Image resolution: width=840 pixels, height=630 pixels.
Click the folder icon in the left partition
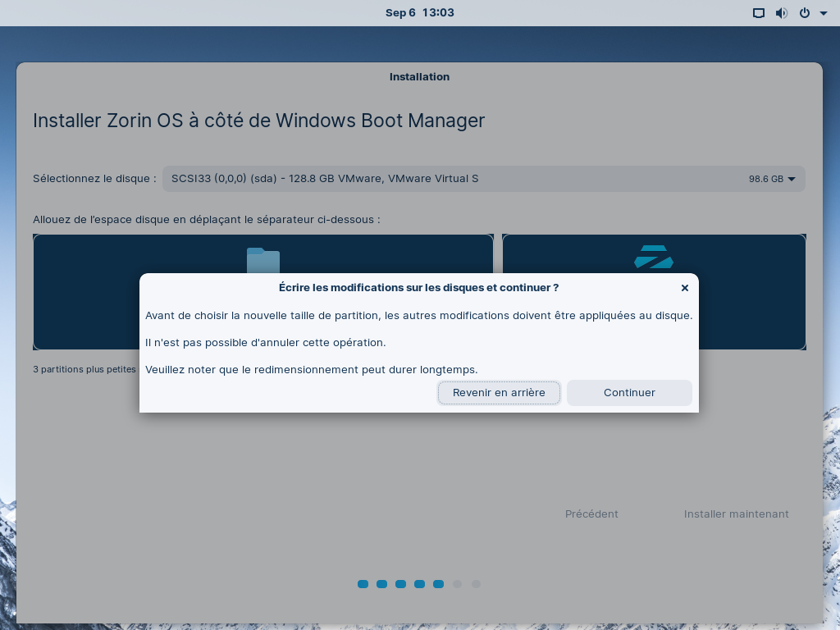pos(263,260)
